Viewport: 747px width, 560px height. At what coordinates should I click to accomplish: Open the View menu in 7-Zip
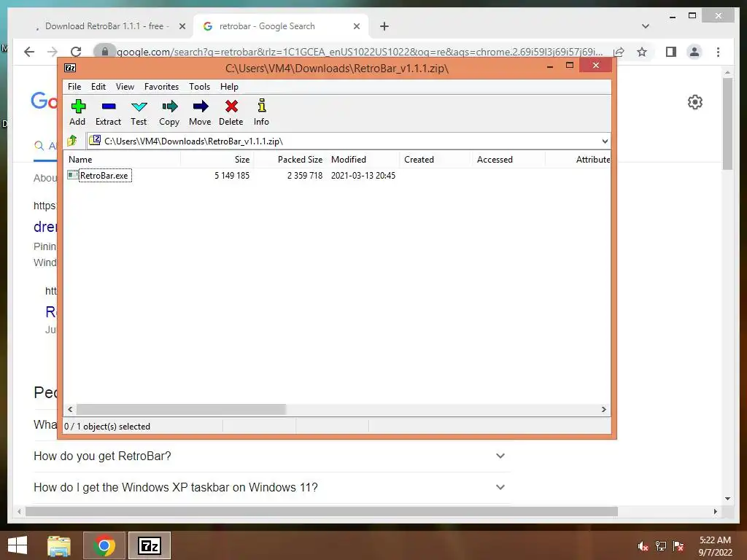(125, 87)
